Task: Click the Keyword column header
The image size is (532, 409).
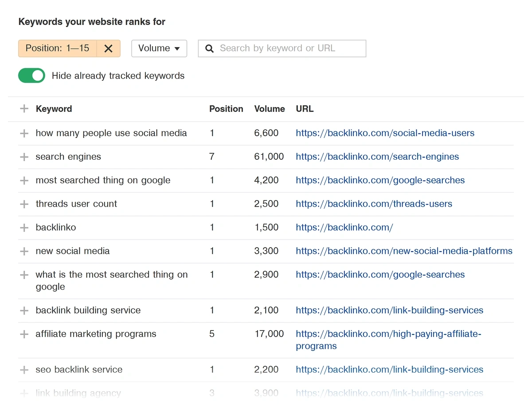Action: pyautogui.click(x=54, y=109)
